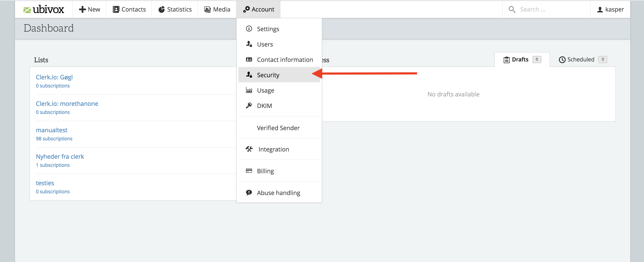Open the manualtest list link
This screenshot has height=262, width=644.
tap(51, 130)
